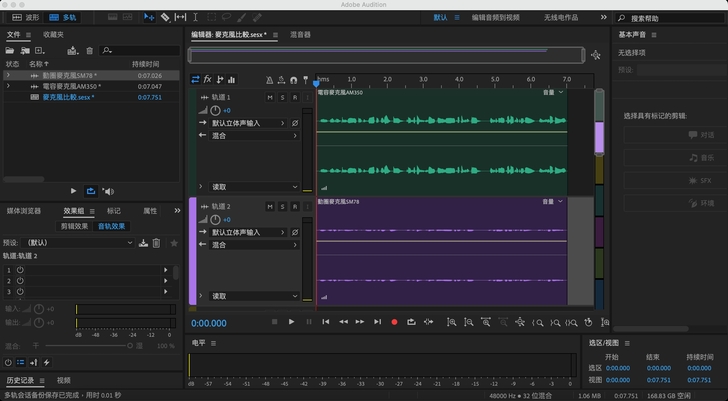This screenshot has width=728, height=401.
Task: Select the Razor tool in the toolbar
Action: coord(163,17)
